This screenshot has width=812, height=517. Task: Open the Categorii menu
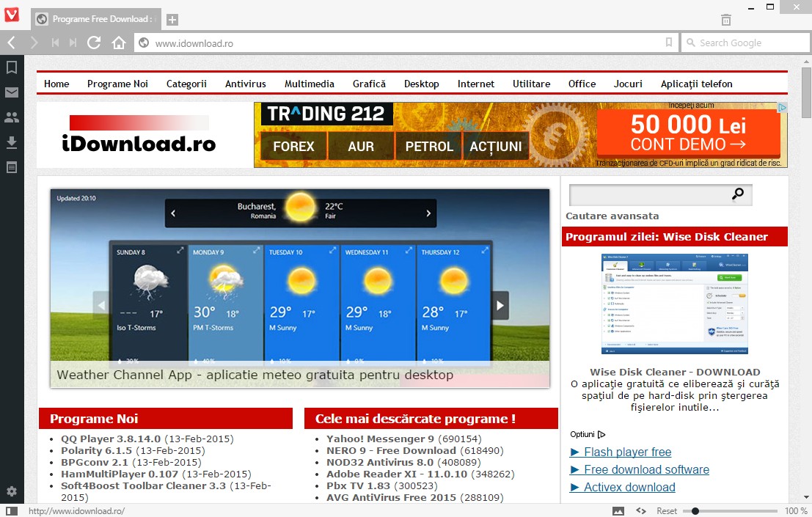[x=186, y=84]
